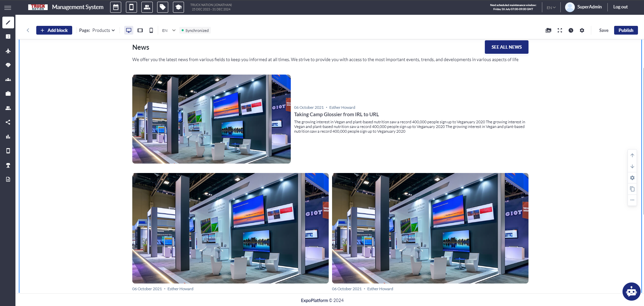Open the graduation cap icon in the header

point(178,7)
